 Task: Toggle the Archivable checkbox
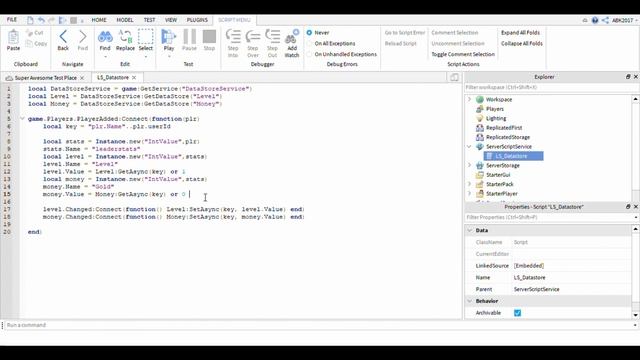click(x=518, y=313)
